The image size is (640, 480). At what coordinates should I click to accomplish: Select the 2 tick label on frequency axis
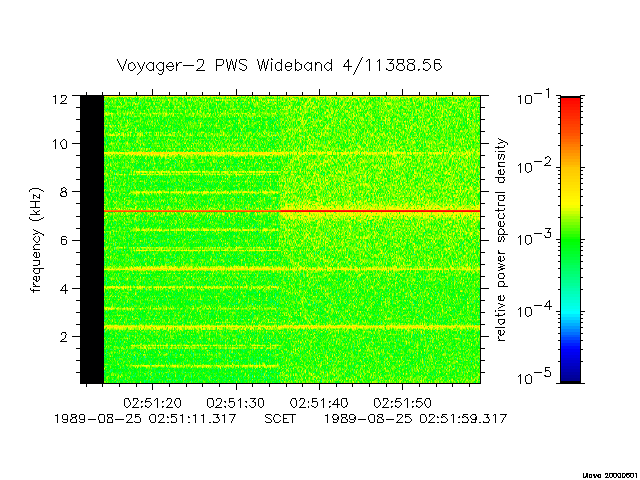pyautogui.click(x=64, y=337)
